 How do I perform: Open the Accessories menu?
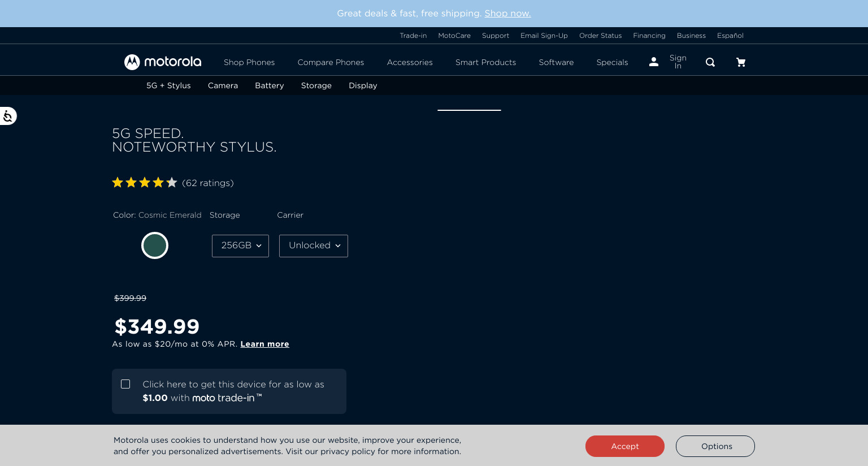pos(410,62)
